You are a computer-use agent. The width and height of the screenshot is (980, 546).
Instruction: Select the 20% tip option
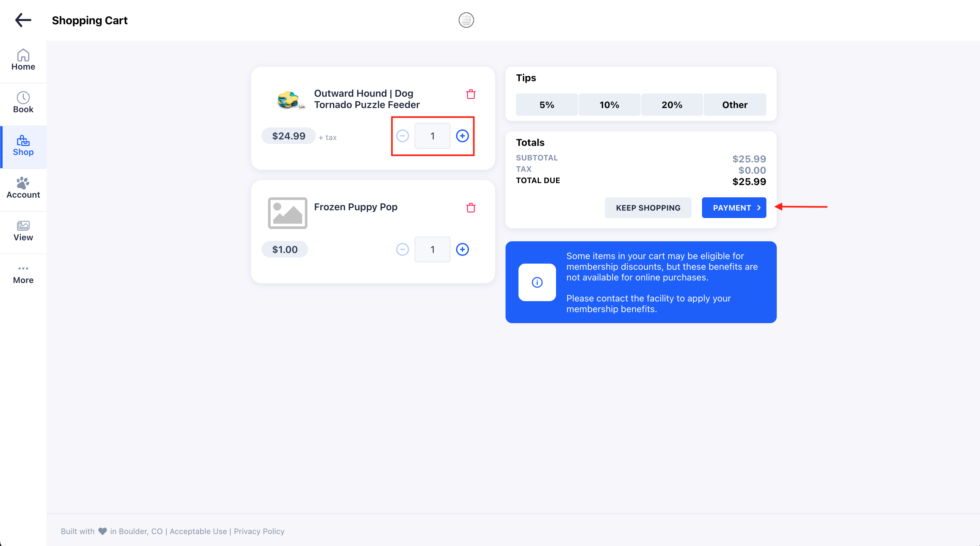[x=672, y=104]
